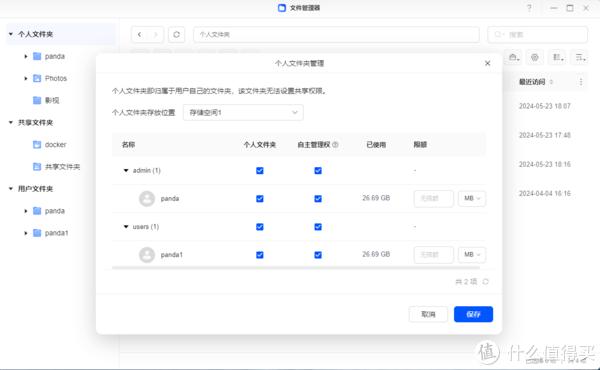Toggle personal folder checkbox for admin group
The width and height of the screenshot is (600, 370).
click(x=260, y=171)
